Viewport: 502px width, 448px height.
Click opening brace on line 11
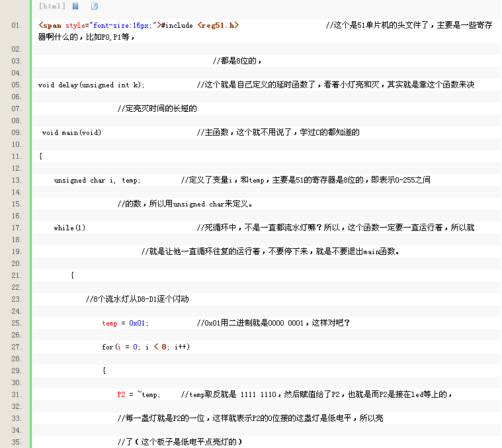(40, 156)
